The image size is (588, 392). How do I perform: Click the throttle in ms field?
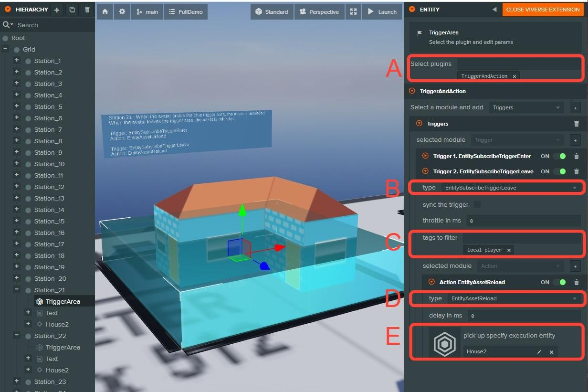point(523,221)
